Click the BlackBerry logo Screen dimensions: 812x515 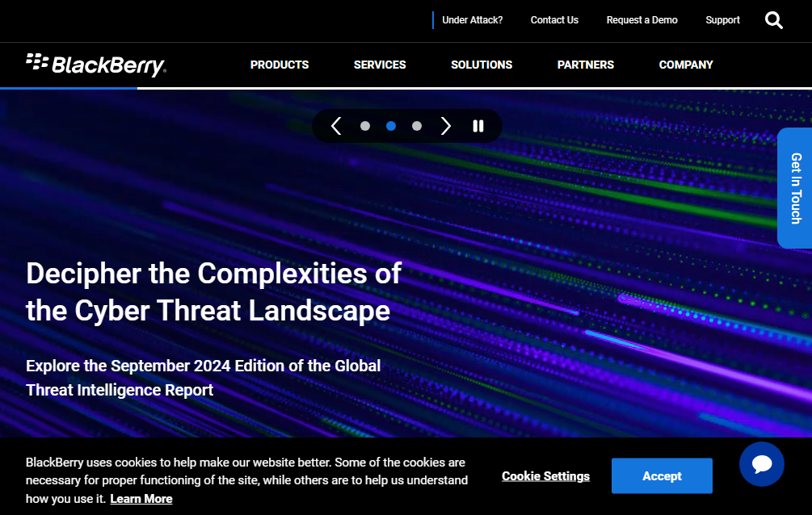tap(96, 65)
